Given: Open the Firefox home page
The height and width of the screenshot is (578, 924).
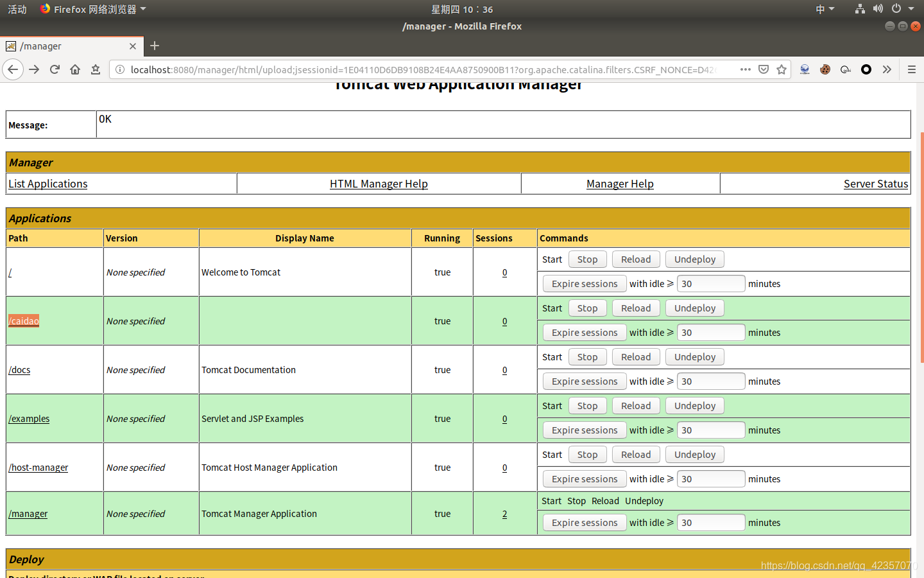Looking at the screenshot, I should [75, 69].
